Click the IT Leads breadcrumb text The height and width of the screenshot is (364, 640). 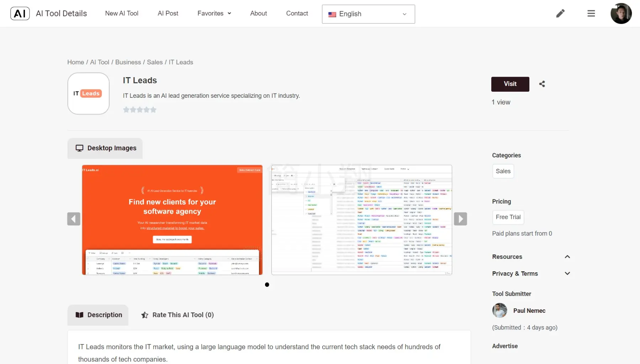coord(181,62)
